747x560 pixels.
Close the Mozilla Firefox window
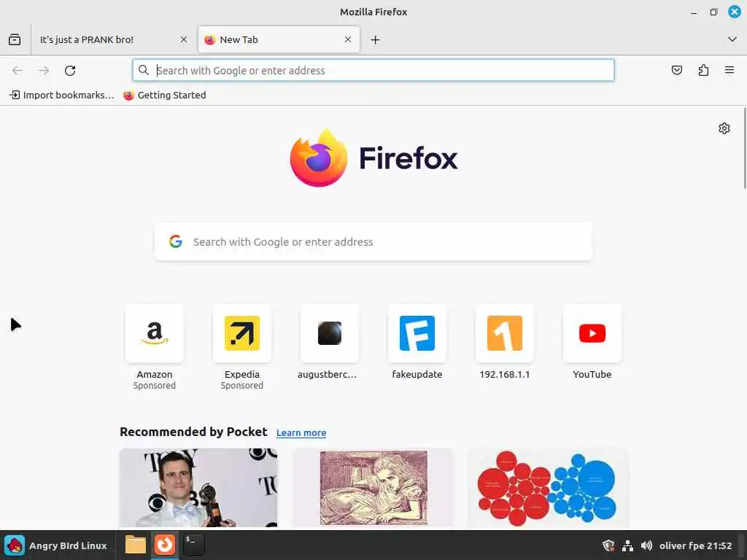[735, 12]
